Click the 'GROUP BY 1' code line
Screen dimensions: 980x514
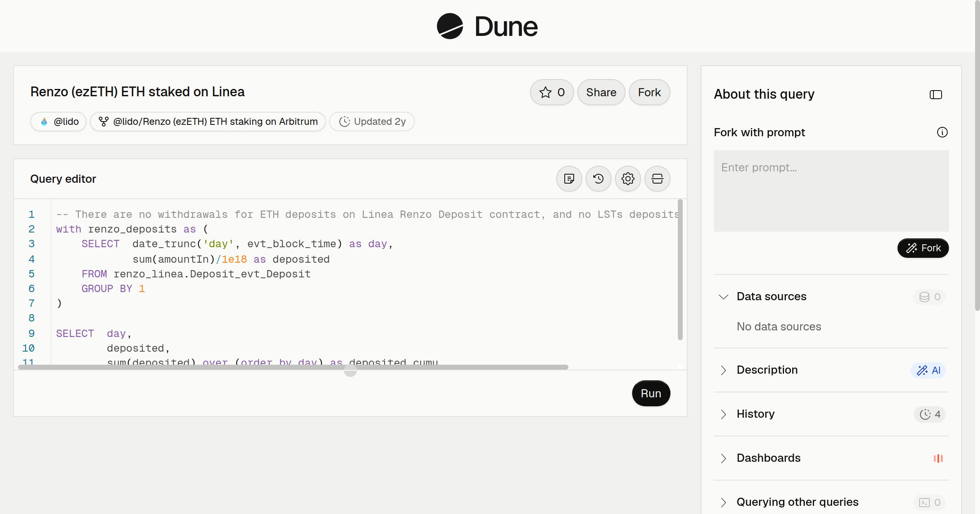click(113, 288)
